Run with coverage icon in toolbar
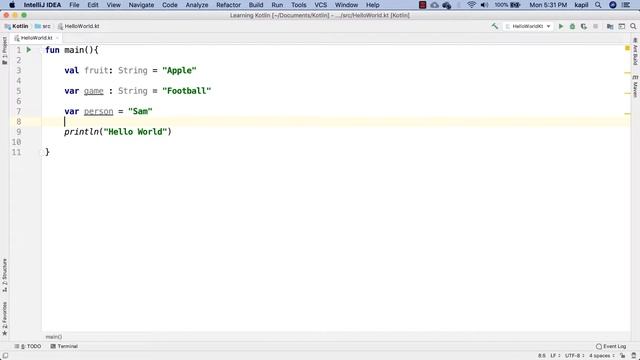 pos(584,26)
